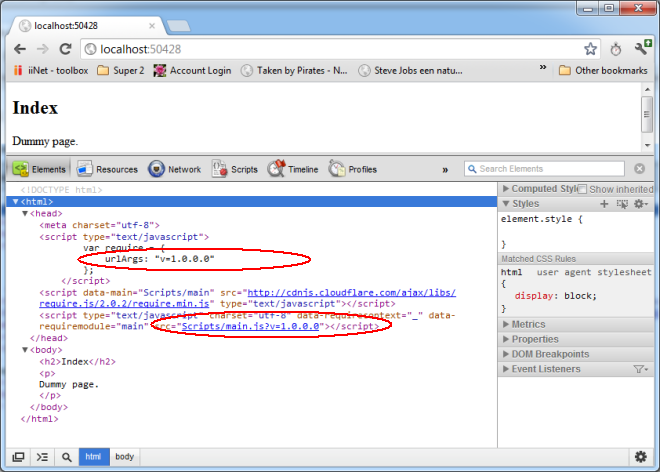
Task: Select the urlArgs script text line
Action: [160, 259]
